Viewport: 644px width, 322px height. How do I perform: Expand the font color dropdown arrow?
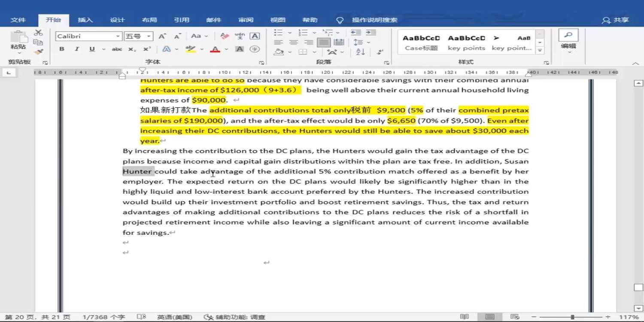point(226,49)
